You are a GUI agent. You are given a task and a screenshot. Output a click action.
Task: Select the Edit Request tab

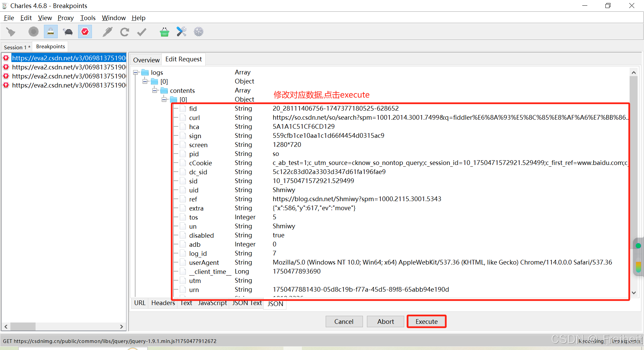(183, 59)
